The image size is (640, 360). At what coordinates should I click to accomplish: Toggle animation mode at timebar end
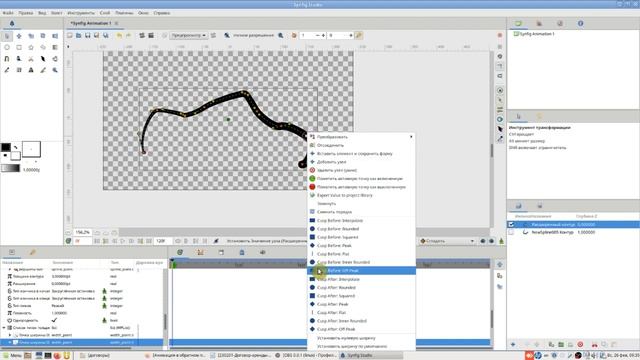pos(501,241)
